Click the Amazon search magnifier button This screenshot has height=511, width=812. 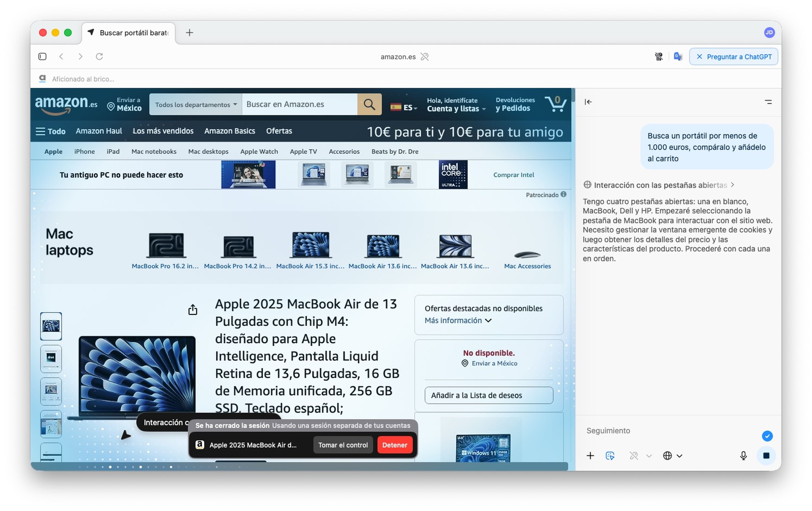[369, 104]
